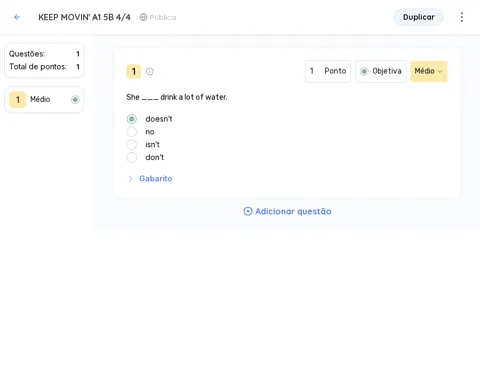Open question 1 Médio card in sidebar
The image size is (480, 384).
(44, 99)
